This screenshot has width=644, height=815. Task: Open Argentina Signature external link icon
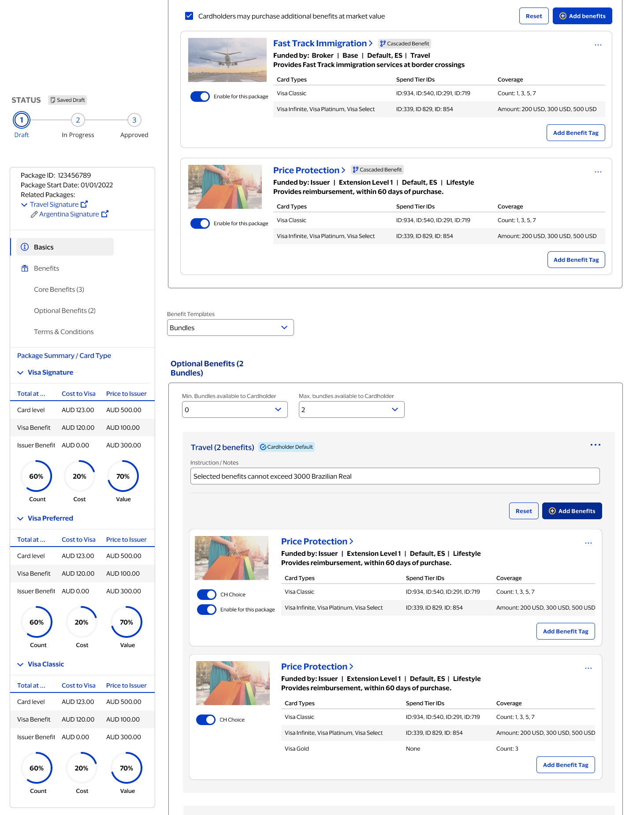pos(105,214)
